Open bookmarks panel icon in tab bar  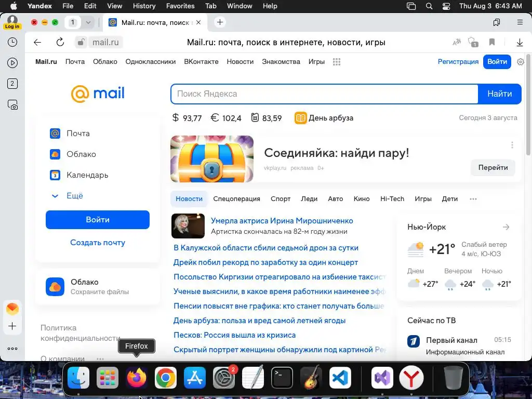[x=496, y=22]
